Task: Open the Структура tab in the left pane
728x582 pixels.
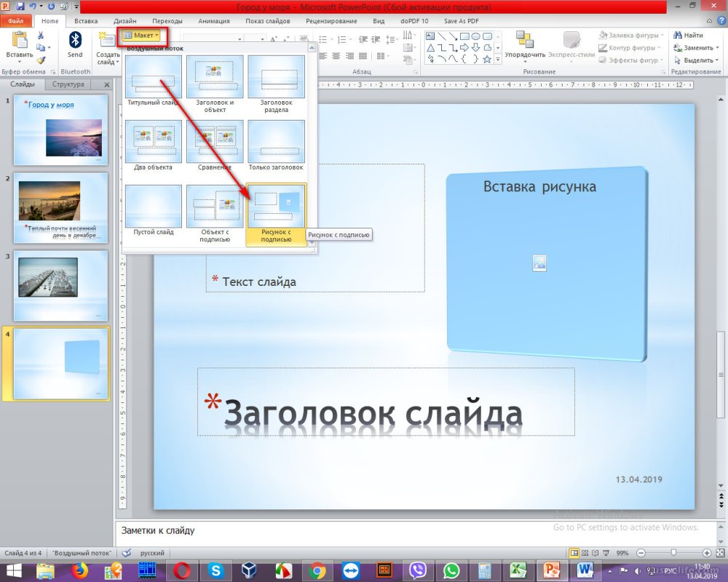Action: pyautogui.click(x=68, y=84)
